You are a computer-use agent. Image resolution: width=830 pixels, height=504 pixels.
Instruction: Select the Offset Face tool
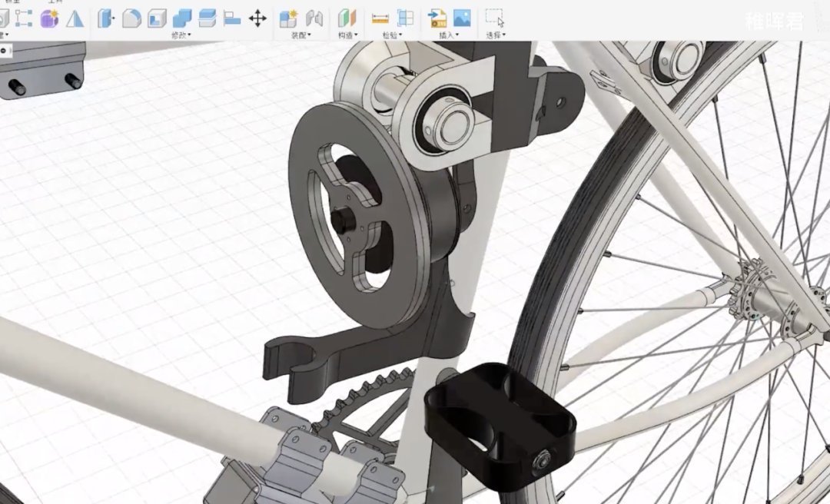point(207,18)
